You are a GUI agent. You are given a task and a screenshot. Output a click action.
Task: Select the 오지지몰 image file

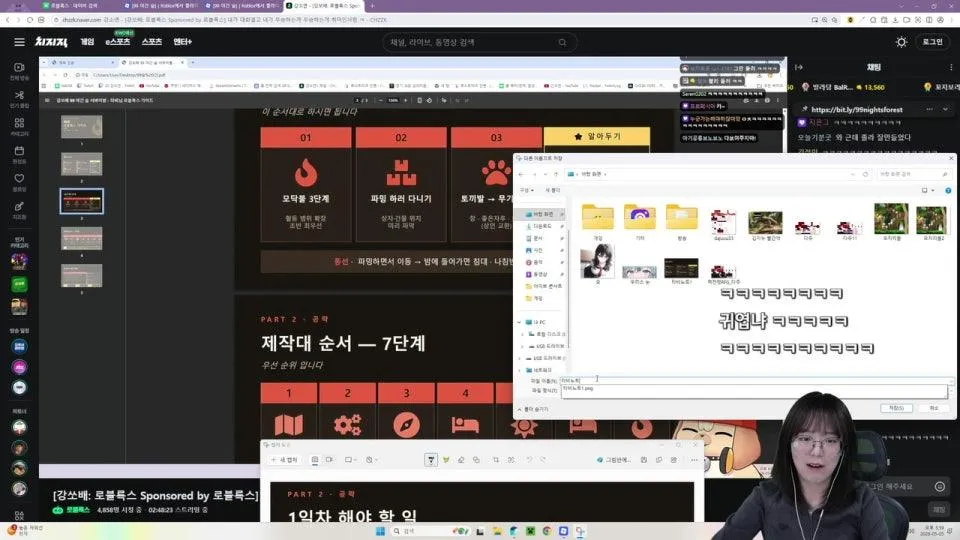pyautogui.click(x=891, y=221)
